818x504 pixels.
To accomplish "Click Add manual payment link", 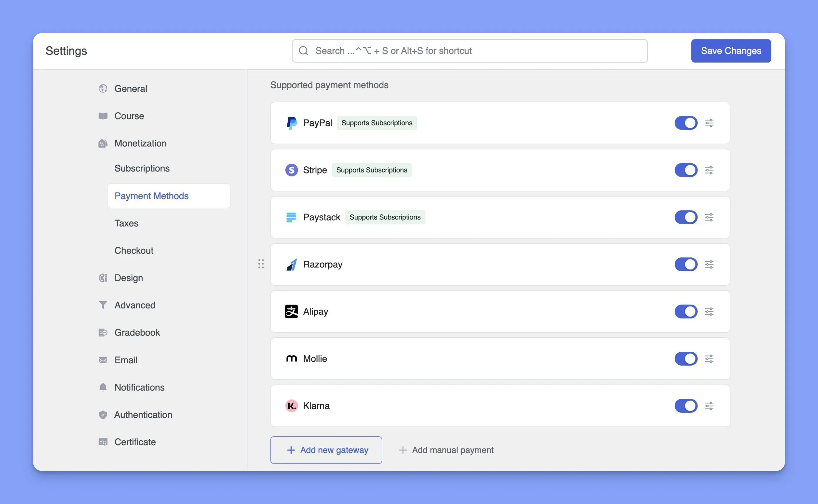I will [x=446, y=450].
